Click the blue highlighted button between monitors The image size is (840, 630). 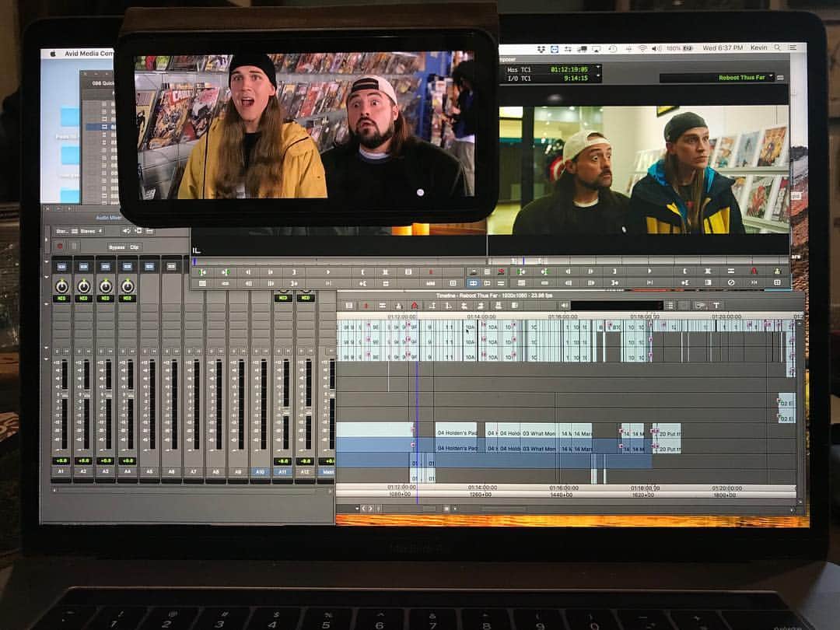[x=473, y=283]
